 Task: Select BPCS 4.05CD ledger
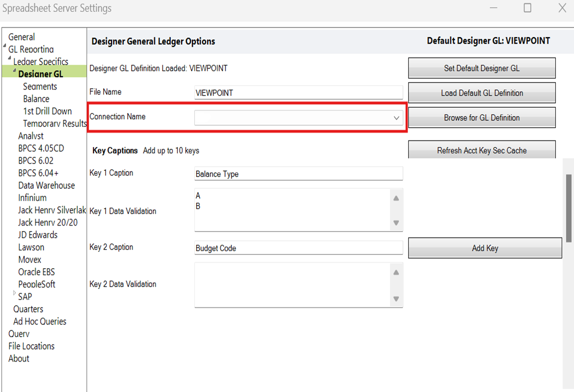pyautogui.click(x=41, y=148)
